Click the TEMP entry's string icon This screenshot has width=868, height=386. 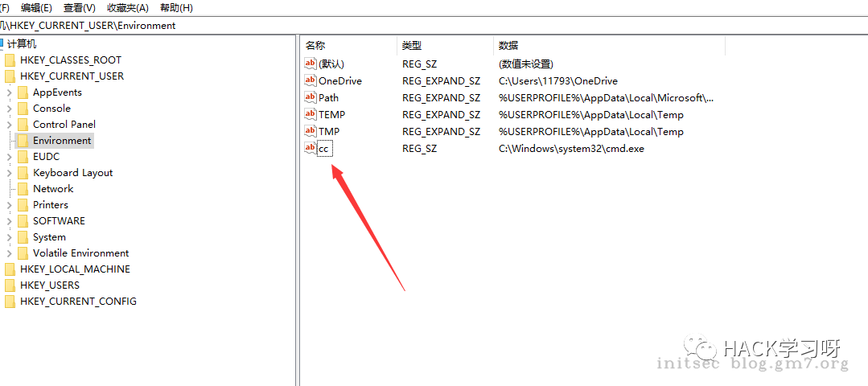point(311,114)
